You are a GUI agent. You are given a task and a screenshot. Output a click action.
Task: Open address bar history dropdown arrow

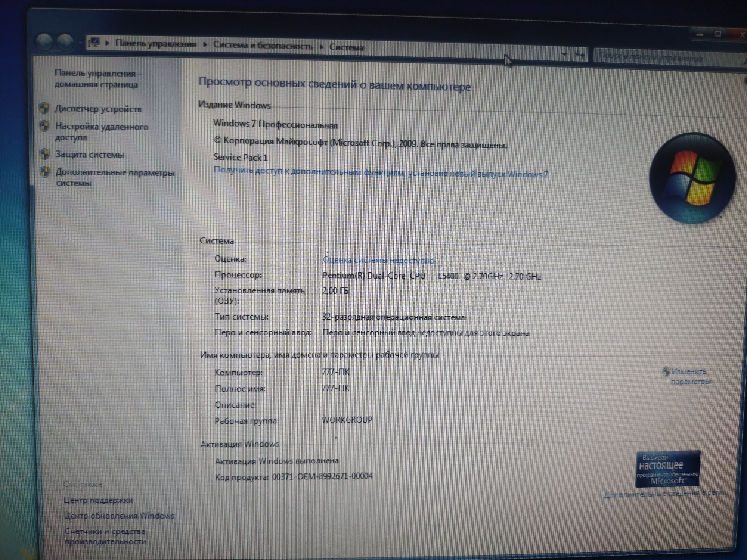pyautogui.click(x=564, y=55)
